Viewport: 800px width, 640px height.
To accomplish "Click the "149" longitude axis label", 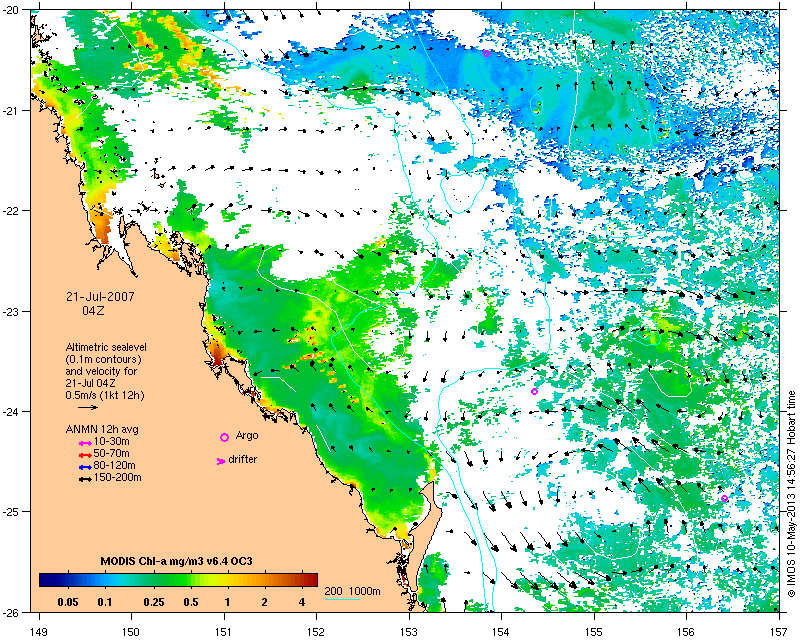I will tap(39, 630).
